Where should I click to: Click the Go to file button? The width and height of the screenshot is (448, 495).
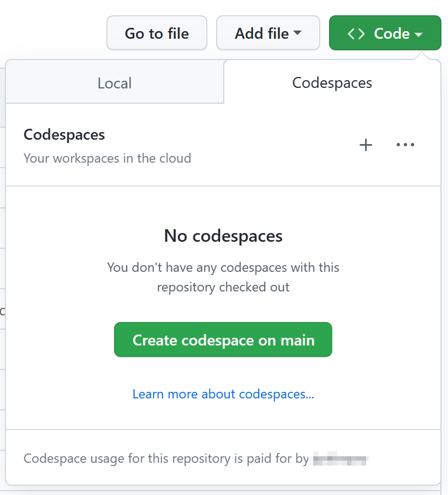coord(157,33)
